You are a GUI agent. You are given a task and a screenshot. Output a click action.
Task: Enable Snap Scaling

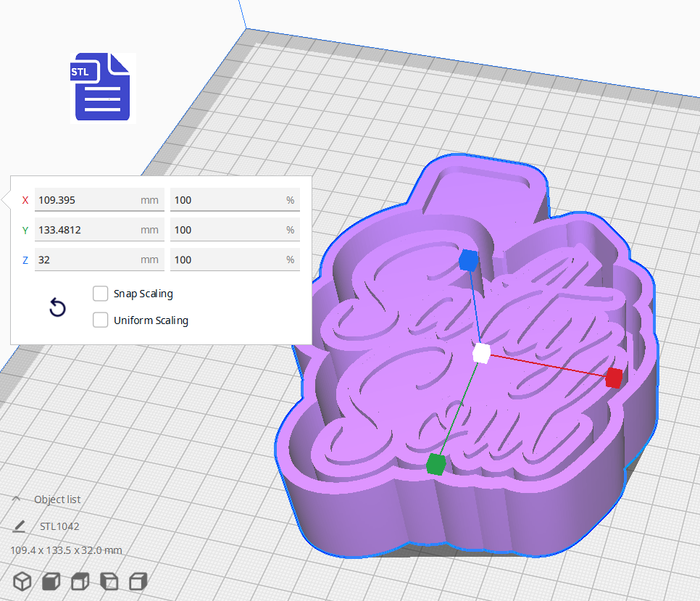[100, 294]
